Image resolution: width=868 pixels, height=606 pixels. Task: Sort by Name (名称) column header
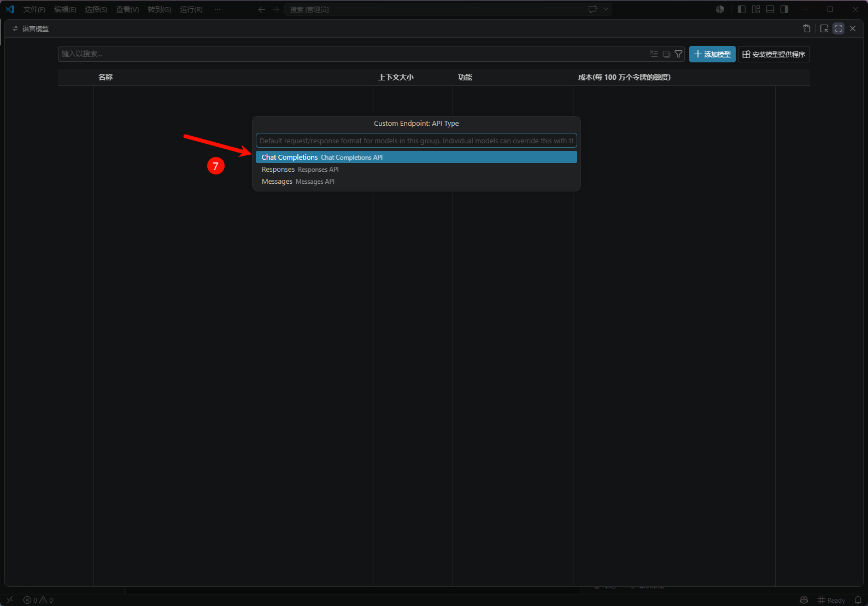click(x=105, y=77)
